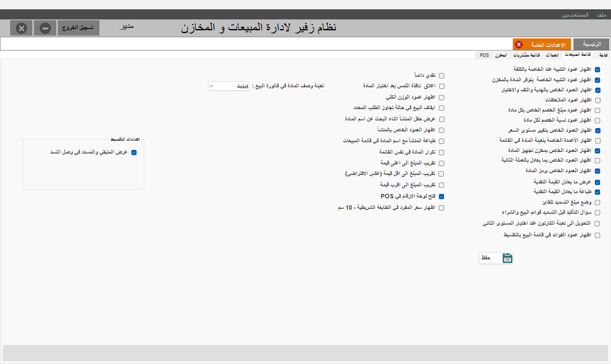
Task: Enable اظهار عمود الوزن الكلي checkbox
Action: (x=441, y=97)
